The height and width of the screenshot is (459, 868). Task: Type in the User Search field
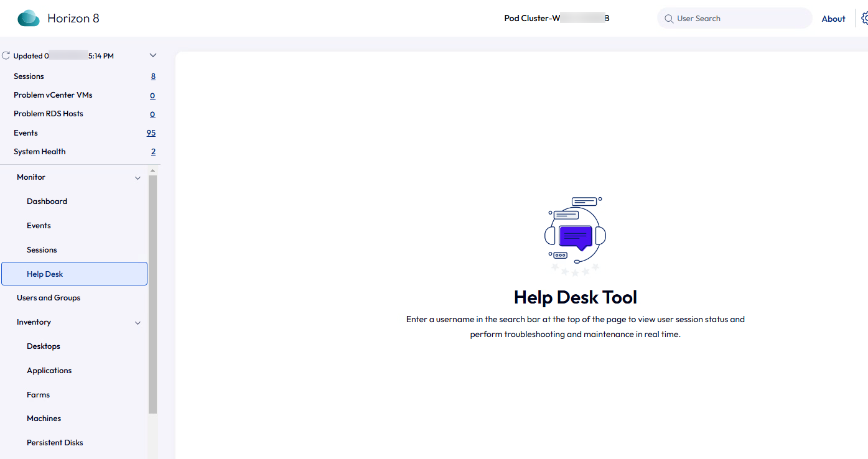pyautogui.click(x=740, y=19)
